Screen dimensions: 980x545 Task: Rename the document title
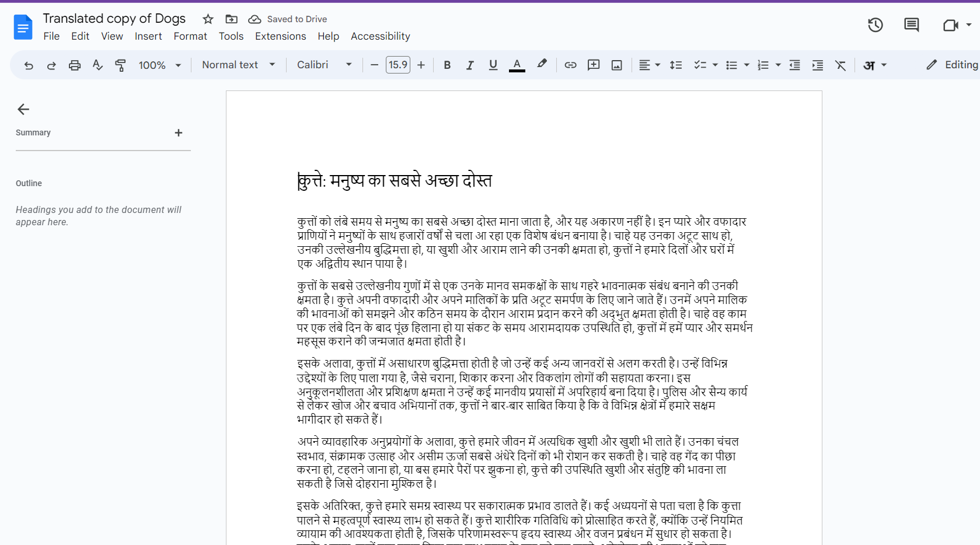tap(114, 19)
